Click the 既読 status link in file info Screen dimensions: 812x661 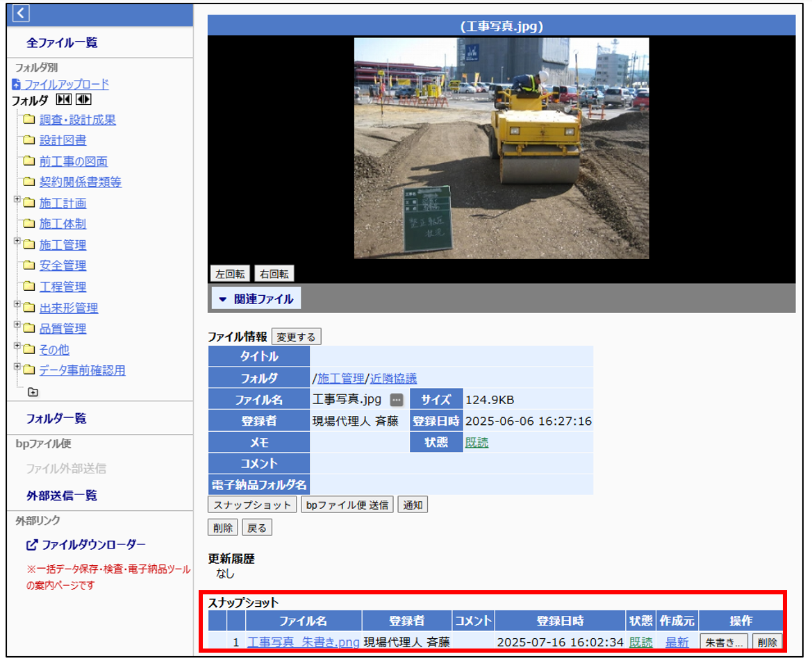point(477,442)
